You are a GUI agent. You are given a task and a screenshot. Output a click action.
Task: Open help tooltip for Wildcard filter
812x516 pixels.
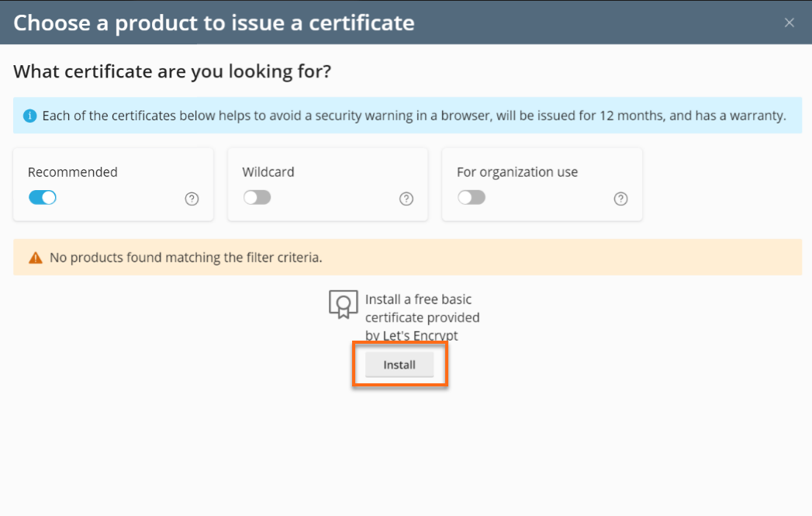coord(406,199)
